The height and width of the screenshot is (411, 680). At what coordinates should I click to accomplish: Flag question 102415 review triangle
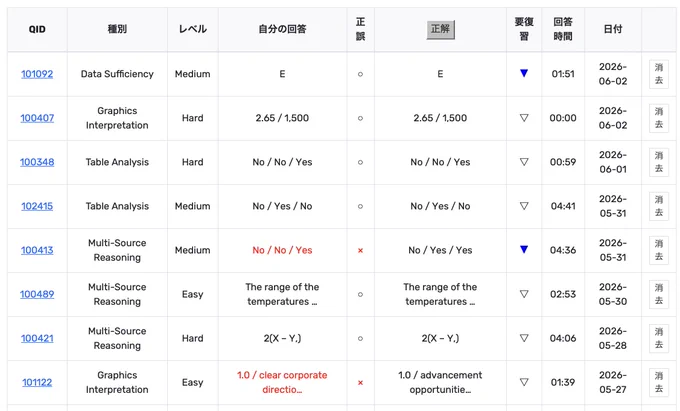pos(524,206)
